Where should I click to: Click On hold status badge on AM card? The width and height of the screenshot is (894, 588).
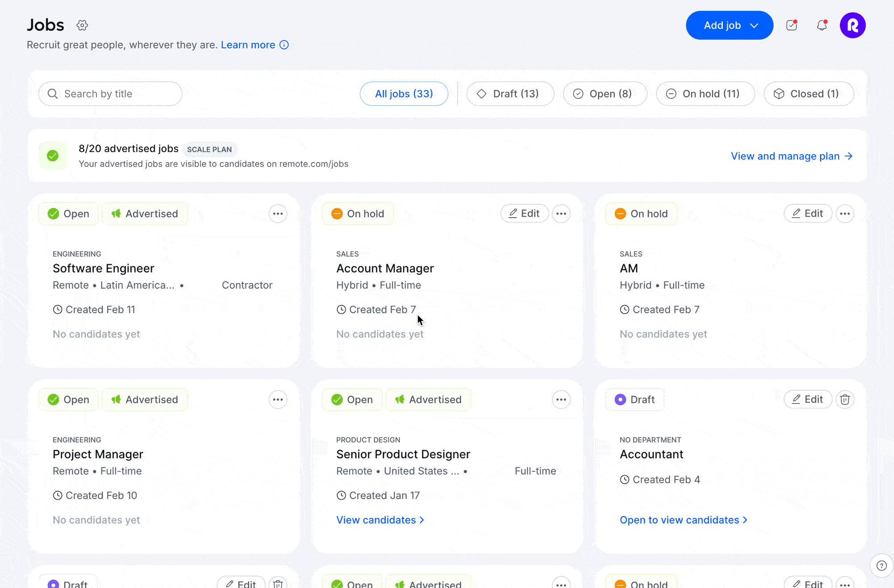[641, 214]
